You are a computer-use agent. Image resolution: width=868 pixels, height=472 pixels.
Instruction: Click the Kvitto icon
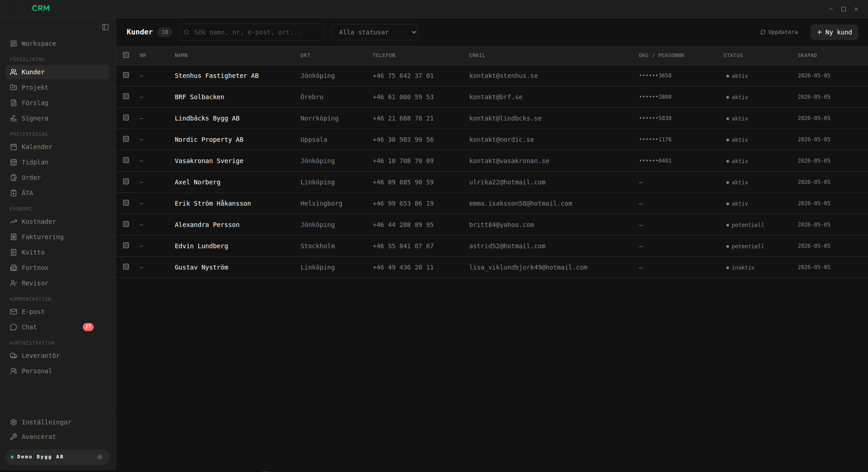(14, 252)
